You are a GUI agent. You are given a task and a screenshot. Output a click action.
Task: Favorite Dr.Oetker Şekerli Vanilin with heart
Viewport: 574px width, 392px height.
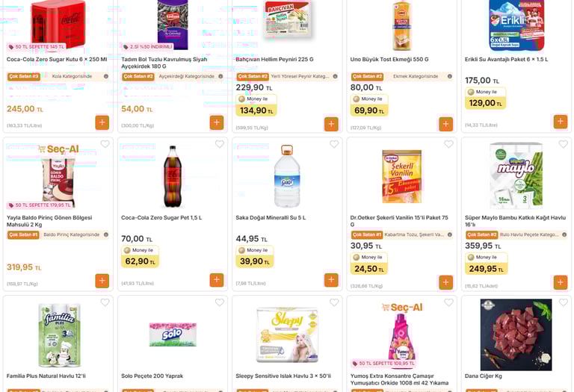pos(448,144)
